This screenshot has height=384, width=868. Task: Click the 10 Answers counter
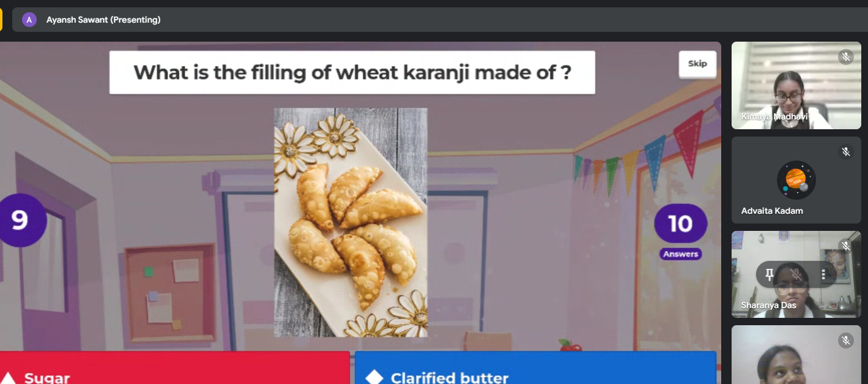(681, 232)
